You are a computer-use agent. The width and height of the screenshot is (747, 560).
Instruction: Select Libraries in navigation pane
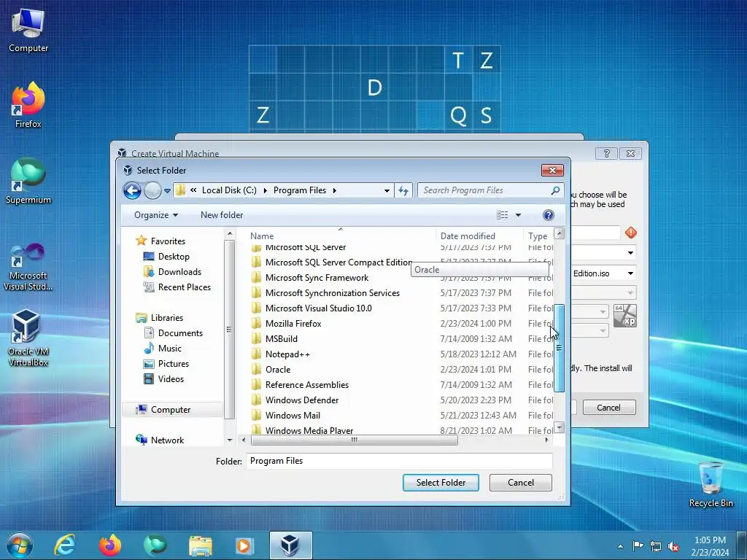coord(167,318)
